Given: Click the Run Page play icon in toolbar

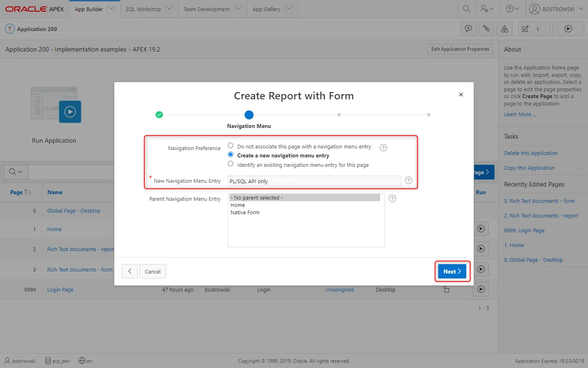Looking at the screenshot, I should click(x=568, y=29).
